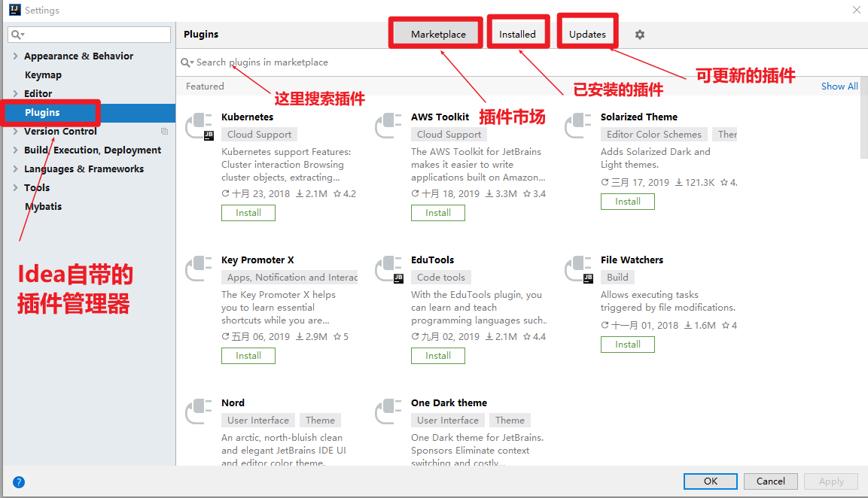Click the Kubernetes Cloud Support tag

coord(259,135)
